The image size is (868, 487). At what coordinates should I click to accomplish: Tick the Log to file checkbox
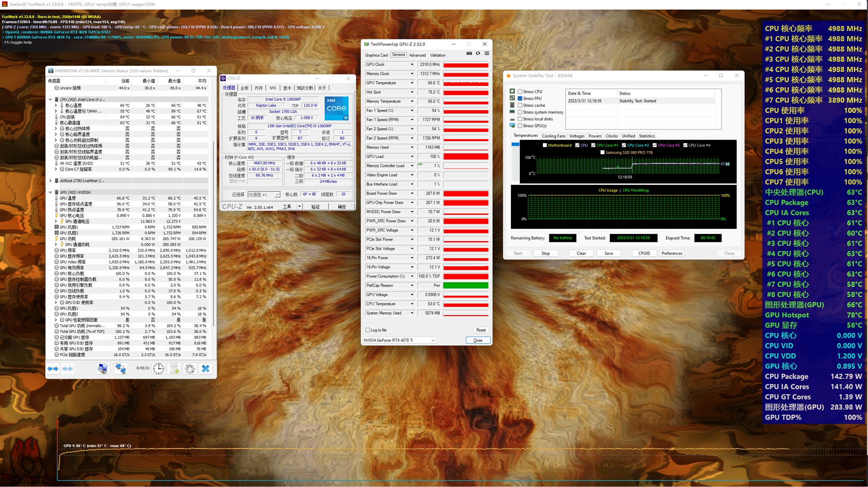pyautogui.click(x=368, y=330)
